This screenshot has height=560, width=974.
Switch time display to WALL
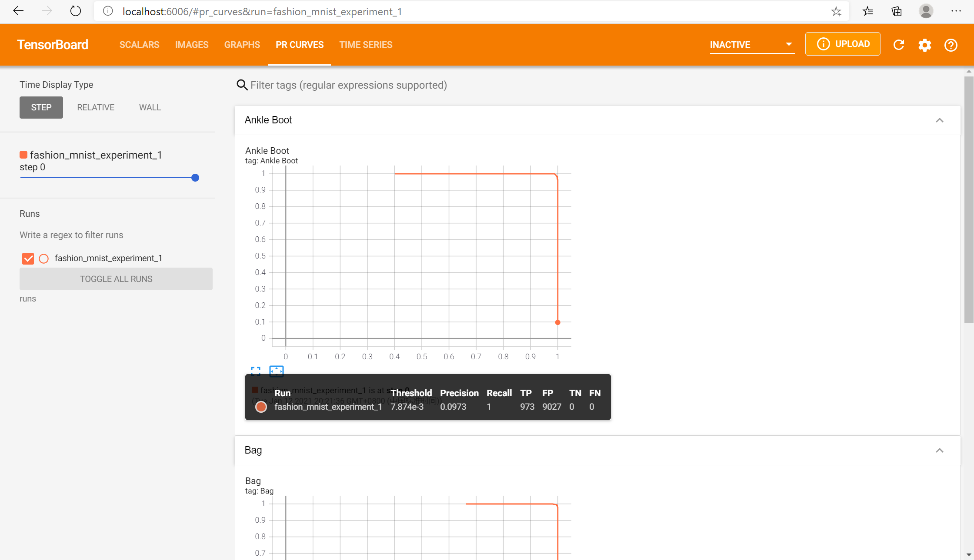point(150,107)
